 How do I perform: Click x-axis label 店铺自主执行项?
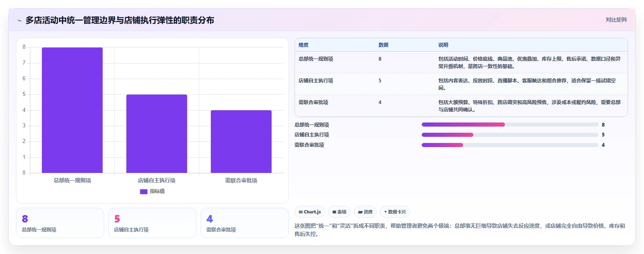click(157, 180)
